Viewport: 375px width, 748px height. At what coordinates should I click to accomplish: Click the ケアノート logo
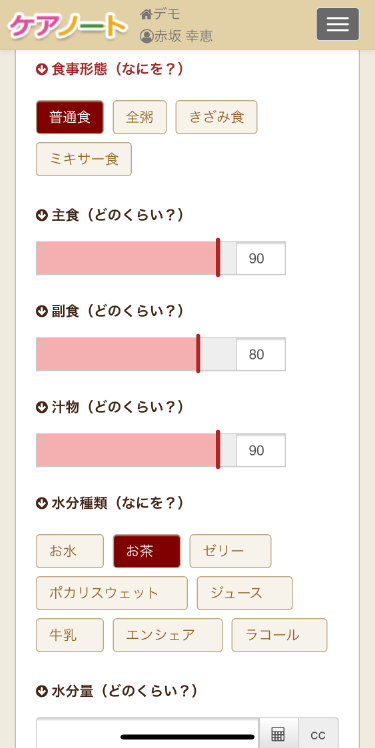tap(68, 25)
